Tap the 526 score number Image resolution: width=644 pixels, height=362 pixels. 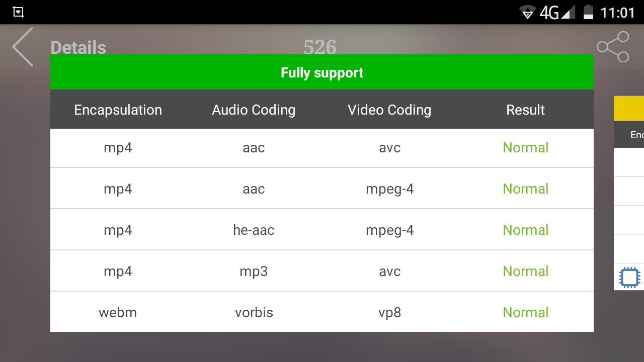point(320,47)
